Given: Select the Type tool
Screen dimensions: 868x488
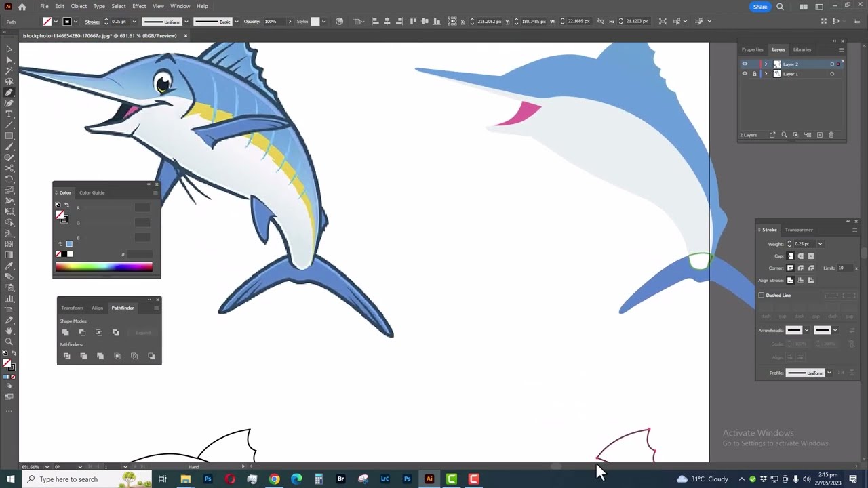Looking at the screenshot, I should (9, 114).
